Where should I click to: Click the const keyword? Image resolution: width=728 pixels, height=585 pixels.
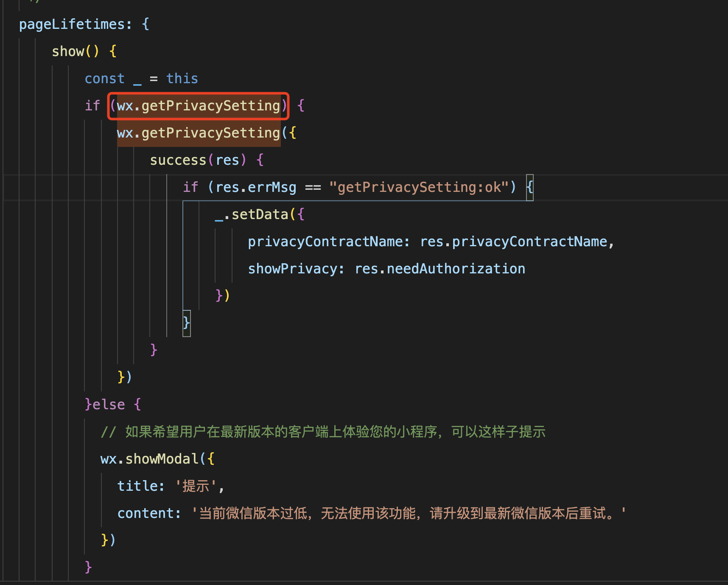pyautogui.click(x=104, y=79)
